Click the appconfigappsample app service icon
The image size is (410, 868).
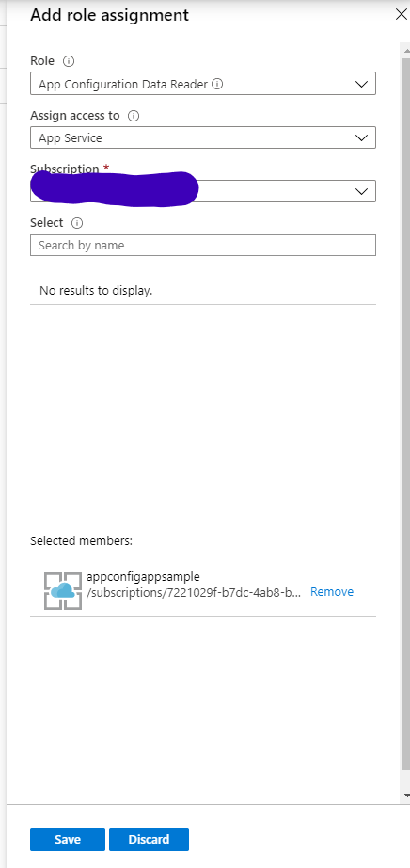[62, 590]
